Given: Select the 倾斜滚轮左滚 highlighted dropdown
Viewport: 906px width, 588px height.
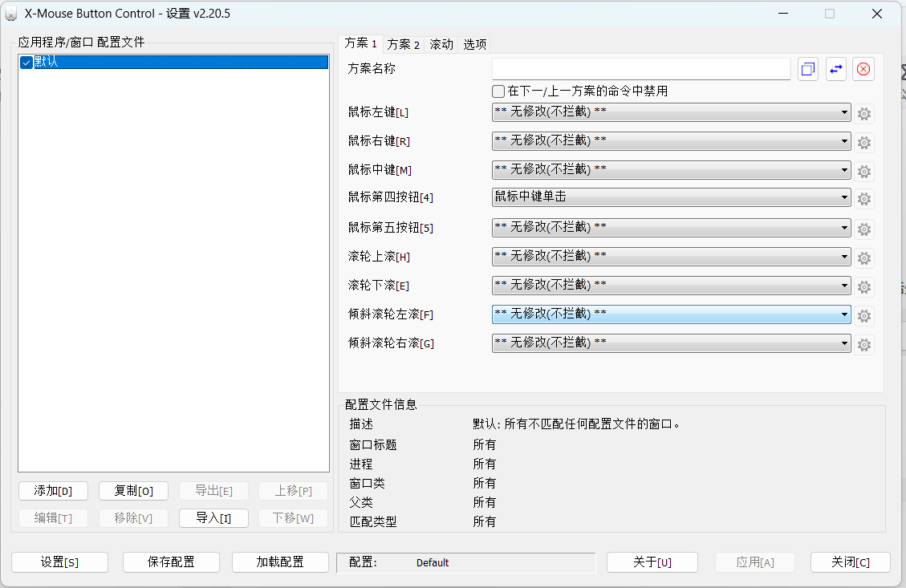Looking at the screenshot, I should point(671,315).
